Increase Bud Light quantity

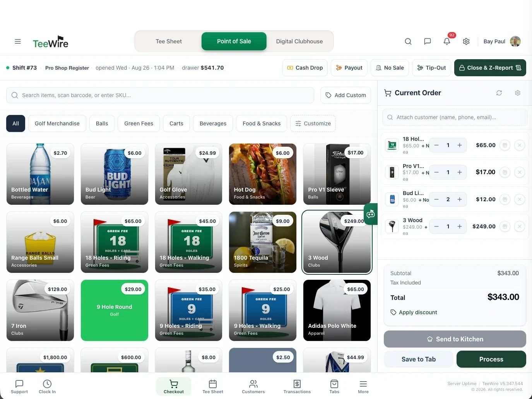click(460, 199)
